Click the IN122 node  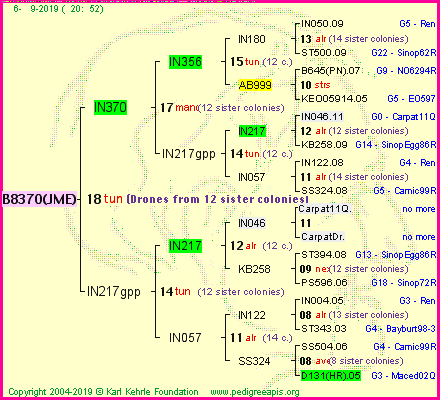252,315
